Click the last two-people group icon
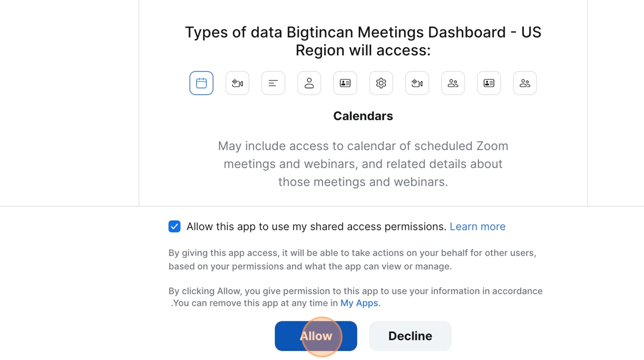644x360 pixels. pos(525,83)
